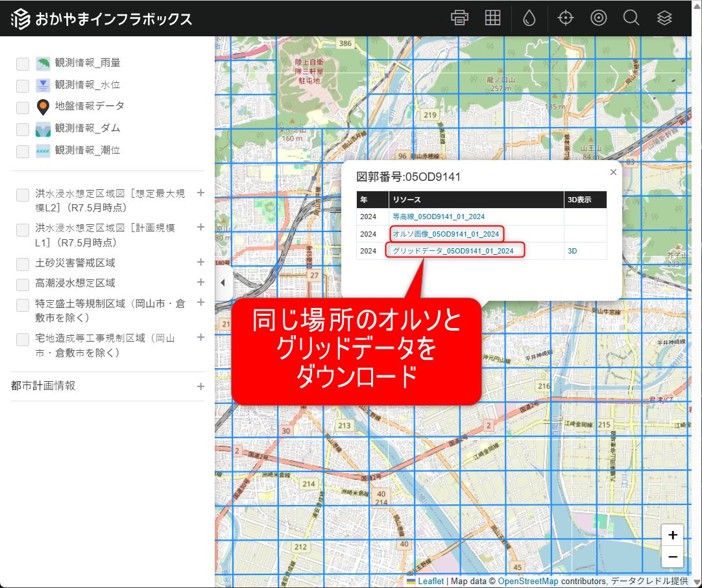Click the 3D display link
The image size is (702, 588).
pyautogui.click(x=573, y=251)
